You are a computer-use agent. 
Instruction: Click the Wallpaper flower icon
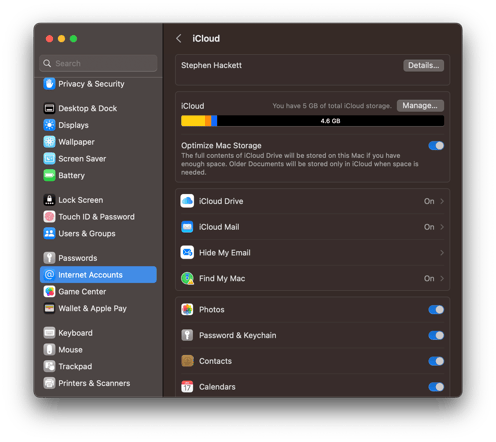point(49,142)
